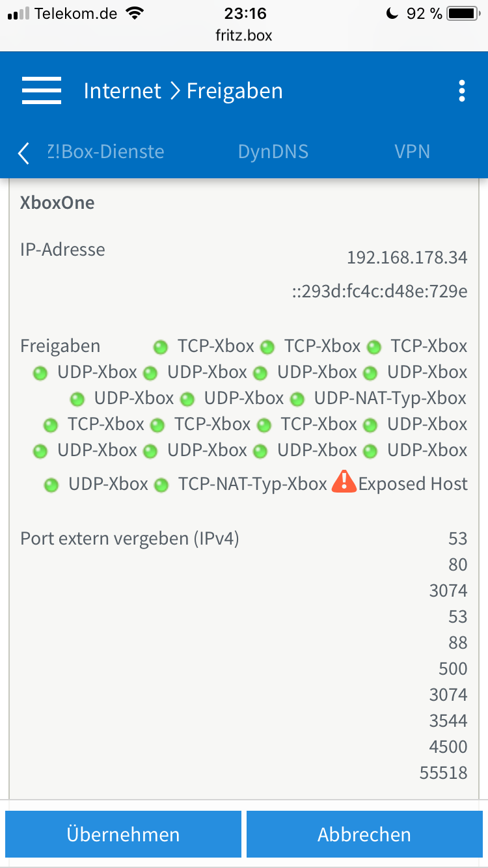Tap the red Exposed Host warning icon
Image resolution: width=488 pixels, height=868 pixels.
click(344, 482)
